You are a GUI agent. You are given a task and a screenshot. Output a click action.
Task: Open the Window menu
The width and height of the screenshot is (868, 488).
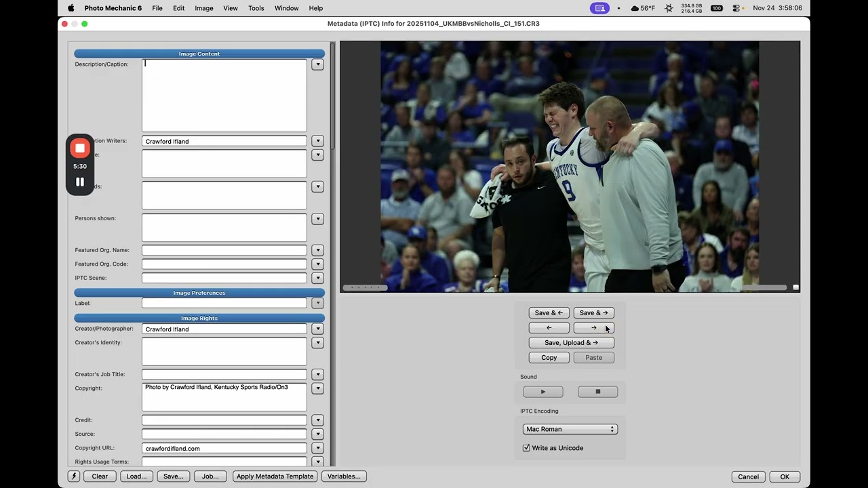click(287, 8)
